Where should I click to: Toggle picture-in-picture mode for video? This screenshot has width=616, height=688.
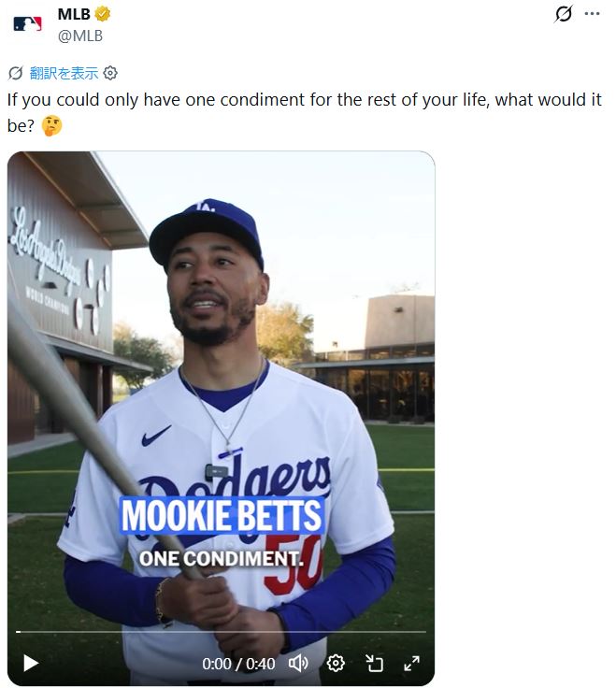click(x=374, y=663)
